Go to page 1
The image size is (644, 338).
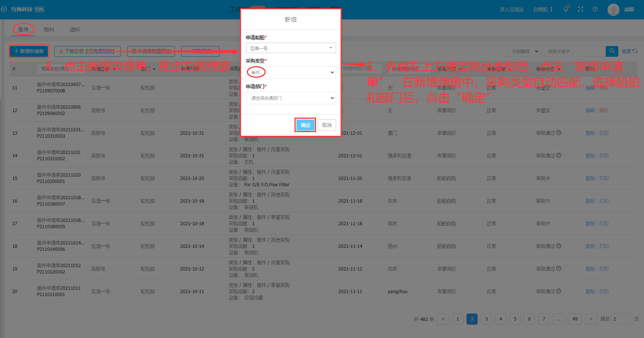coord(458,319)
